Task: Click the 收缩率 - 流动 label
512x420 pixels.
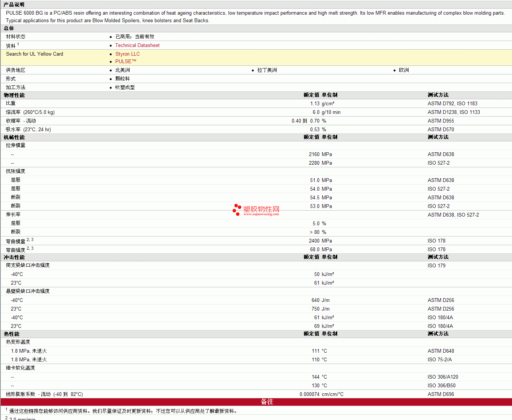Action: click(x=21, y=121)
